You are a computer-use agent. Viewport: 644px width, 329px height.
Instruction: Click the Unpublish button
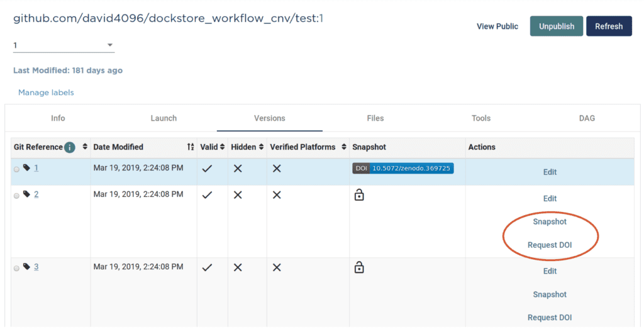coord(557,26)
